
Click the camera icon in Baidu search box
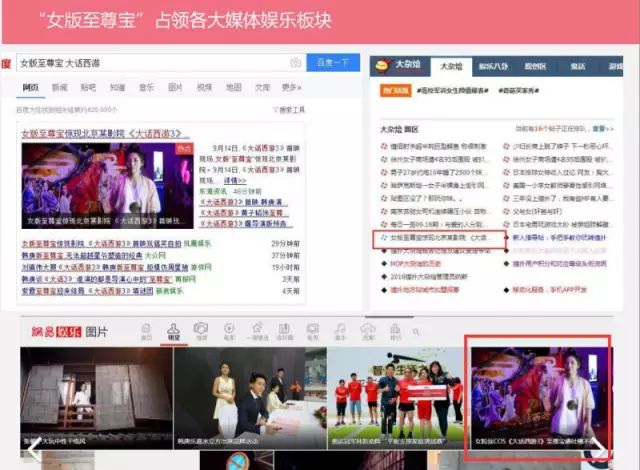point(295,63)
